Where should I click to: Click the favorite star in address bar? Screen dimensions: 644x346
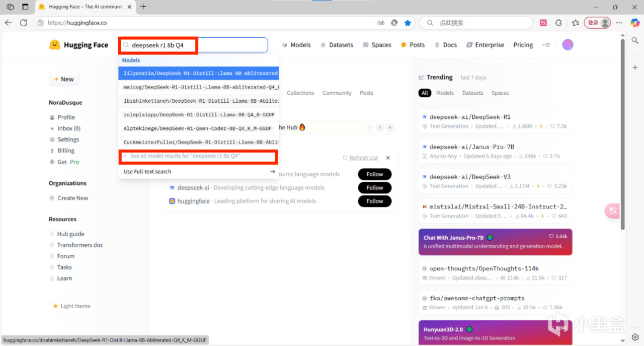[x=408, y=23]
